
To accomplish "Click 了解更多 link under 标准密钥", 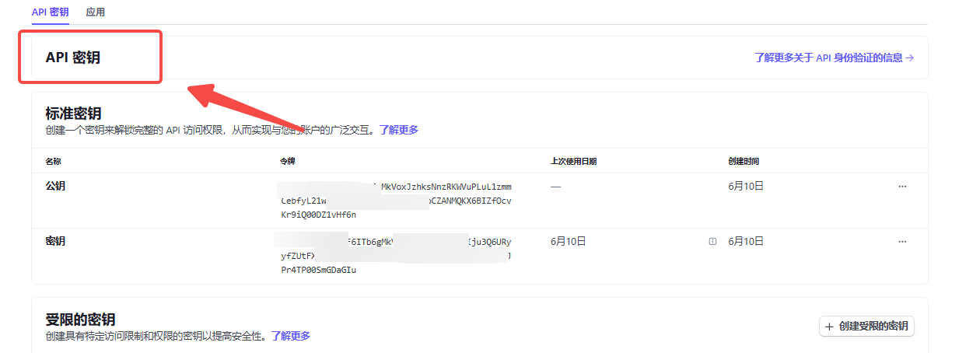I will pyautogui.click(x=398, y=130).
